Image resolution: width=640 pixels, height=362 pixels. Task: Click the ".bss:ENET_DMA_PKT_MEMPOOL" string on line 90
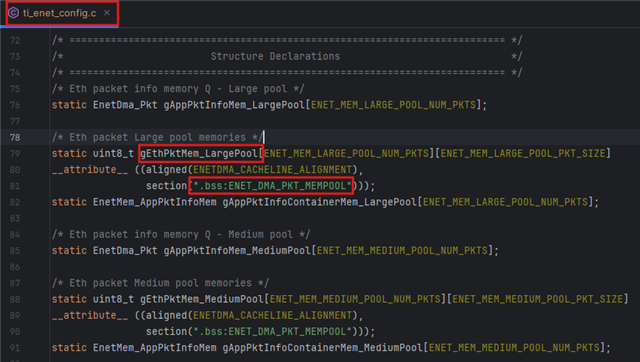pyautogui.click(x=272, y=331)
